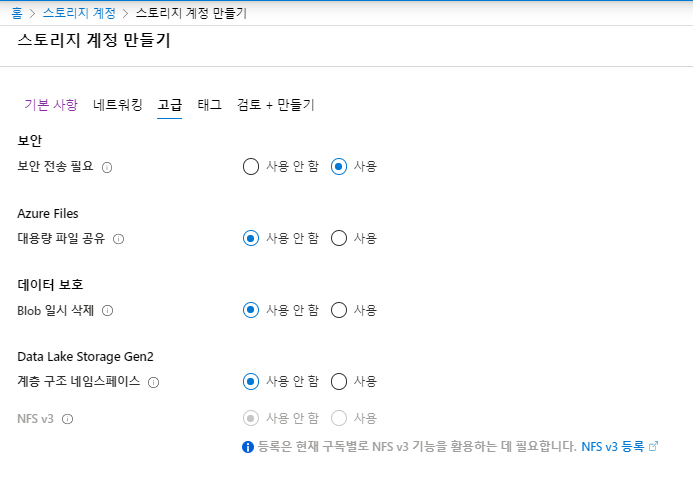Click the 스토리지 계정 breadcrumb link
Image resolution: width=693 pixels, height=498 pixels.
click(x=79, y=13)
